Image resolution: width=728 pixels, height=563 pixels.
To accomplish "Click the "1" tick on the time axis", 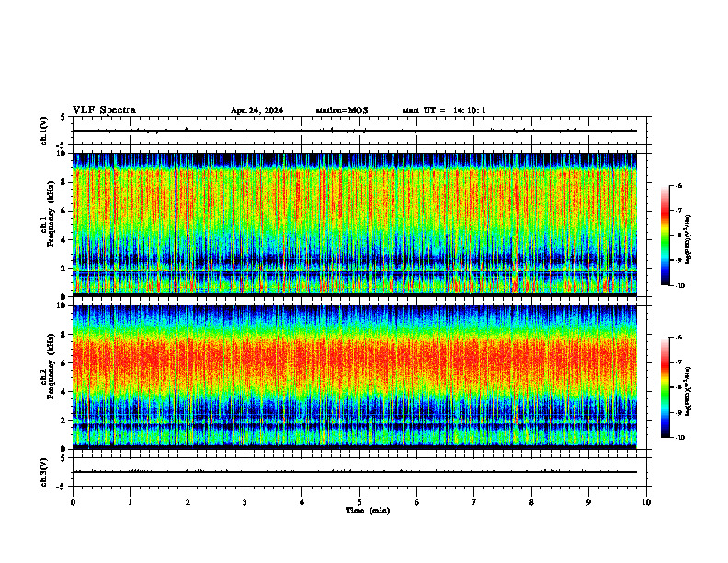I will [x=130, y=502].
